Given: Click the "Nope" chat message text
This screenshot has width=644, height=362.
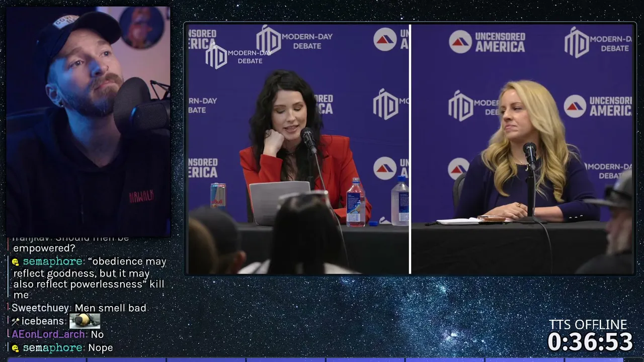Looking at the screenshot, I should 100,347.
